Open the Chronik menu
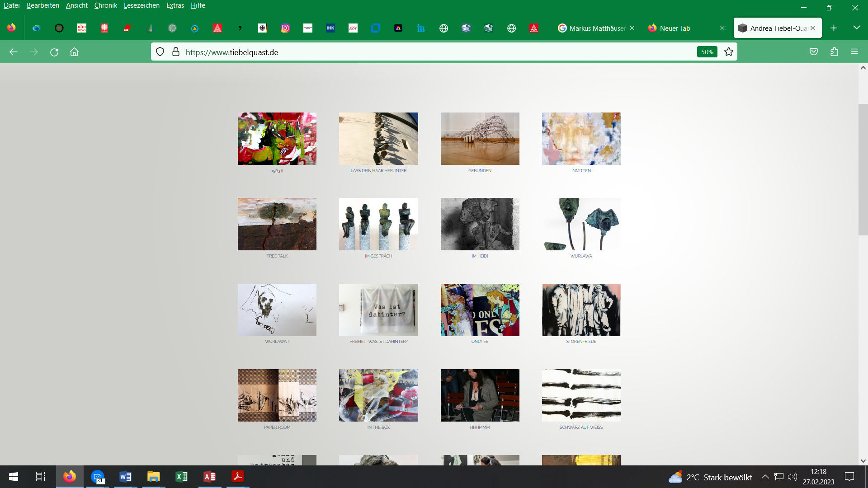The width and height of the screenshot is (868, 488). click(105, 5)
